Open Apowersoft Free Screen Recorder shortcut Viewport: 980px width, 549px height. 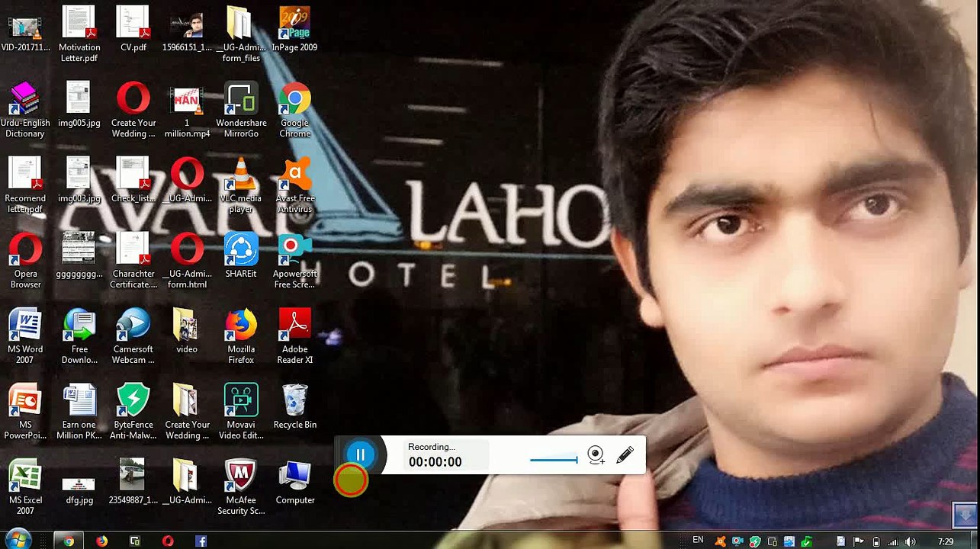(x=294, y=262)
